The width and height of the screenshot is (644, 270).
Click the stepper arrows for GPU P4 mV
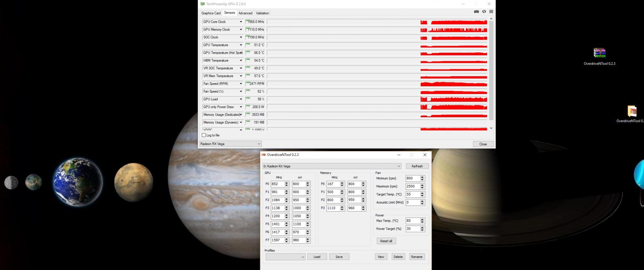tap(308, 216)
